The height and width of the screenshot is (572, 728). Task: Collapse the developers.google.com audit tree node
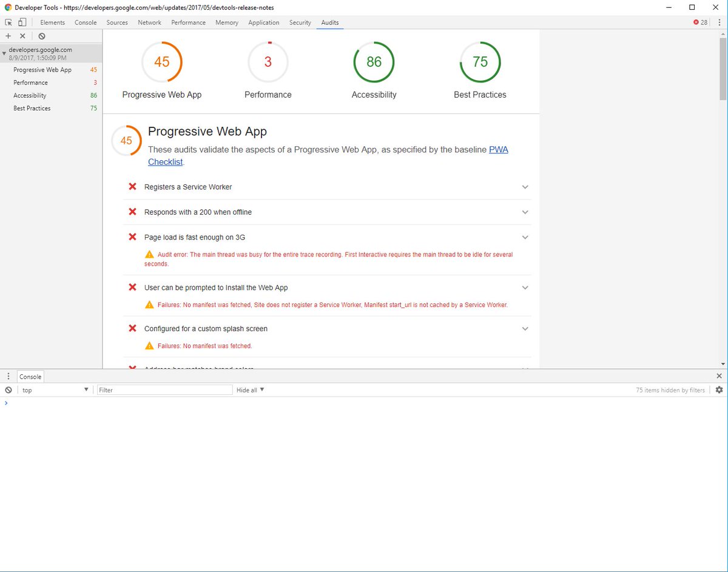click(x=4, y=53)
